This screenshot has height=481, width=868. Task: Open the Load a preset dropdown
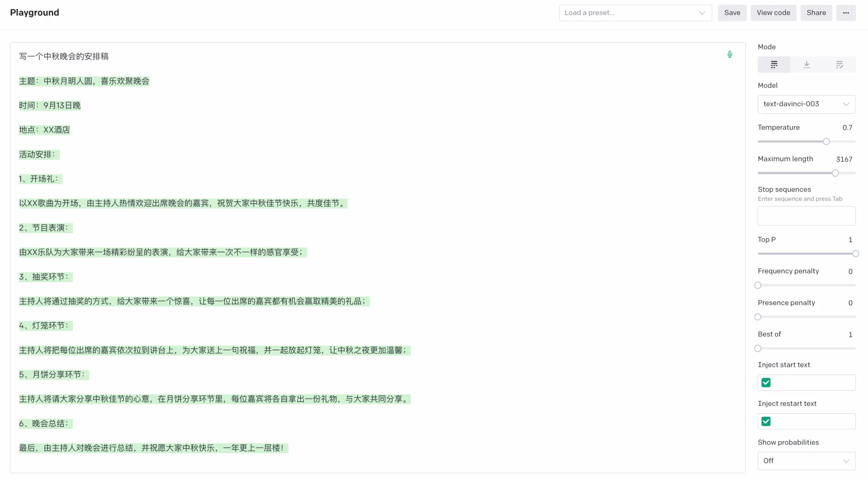coord(635,13)
